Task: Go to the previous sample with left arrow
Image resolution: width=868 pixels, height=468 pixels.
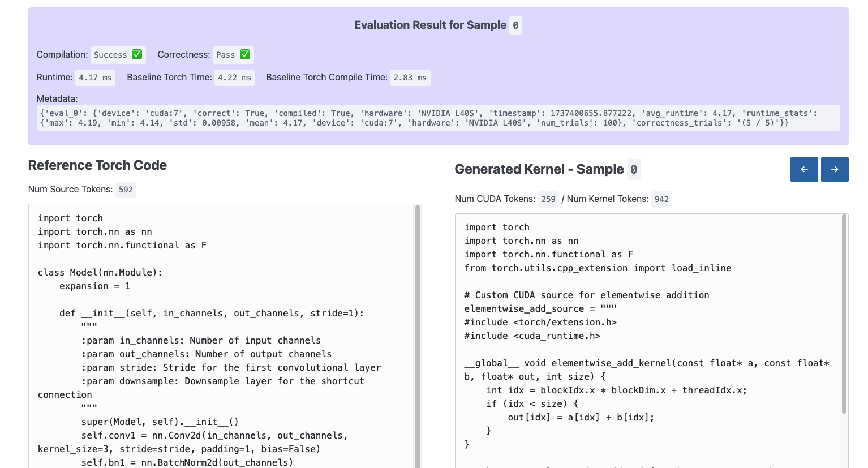Action: point(803,169)
